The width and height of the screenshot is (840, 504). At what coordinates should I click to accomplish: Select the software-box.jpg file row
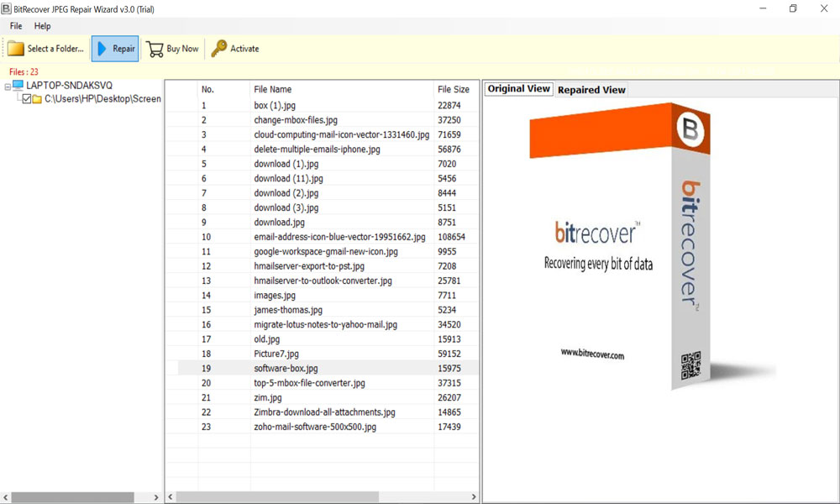point(286,368)
